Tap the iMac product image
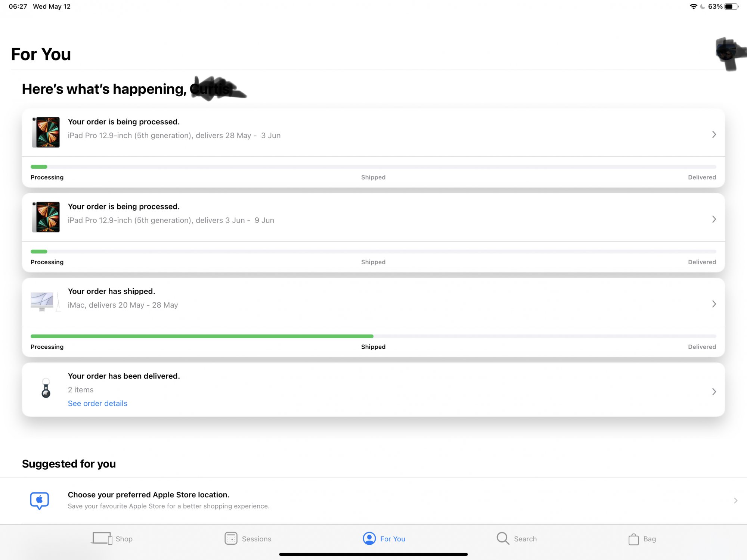Screen dimensions: 747x560 pos(45,302)
